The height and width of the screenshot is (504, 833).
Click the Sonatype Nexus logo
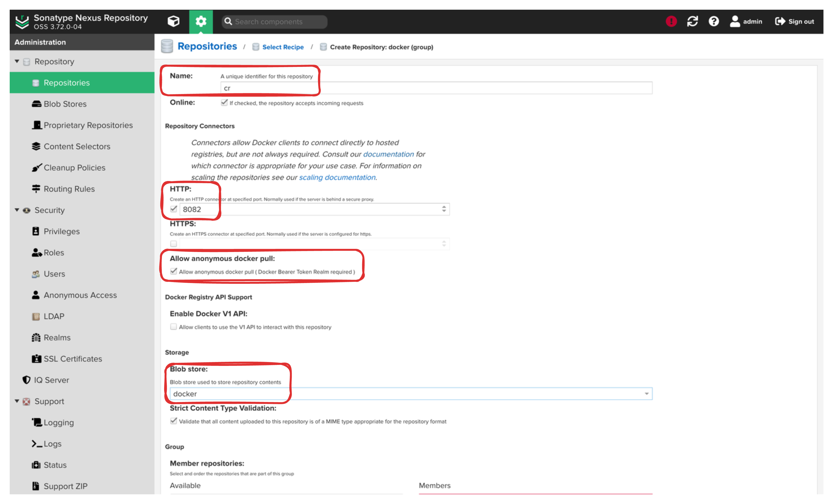(x=22, y=22)
